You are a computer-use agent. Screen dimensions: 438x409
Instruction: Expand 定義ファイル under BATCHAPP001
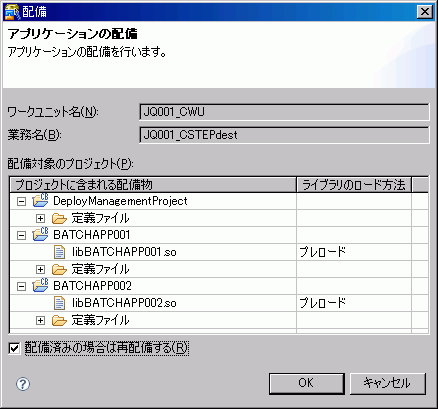click(x=40, y=269)
